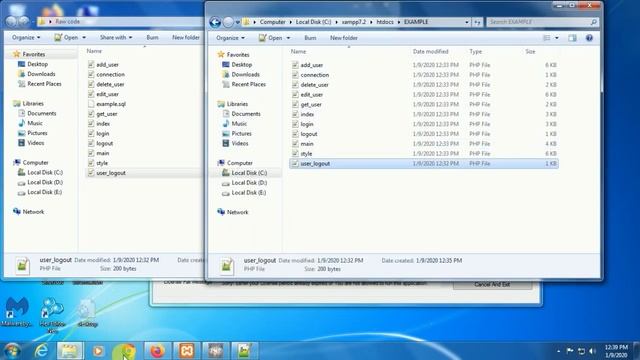Sort by Type column header in EXAMPLE window
The width and height of the screenshot is (640, 360).
point(476,52)
